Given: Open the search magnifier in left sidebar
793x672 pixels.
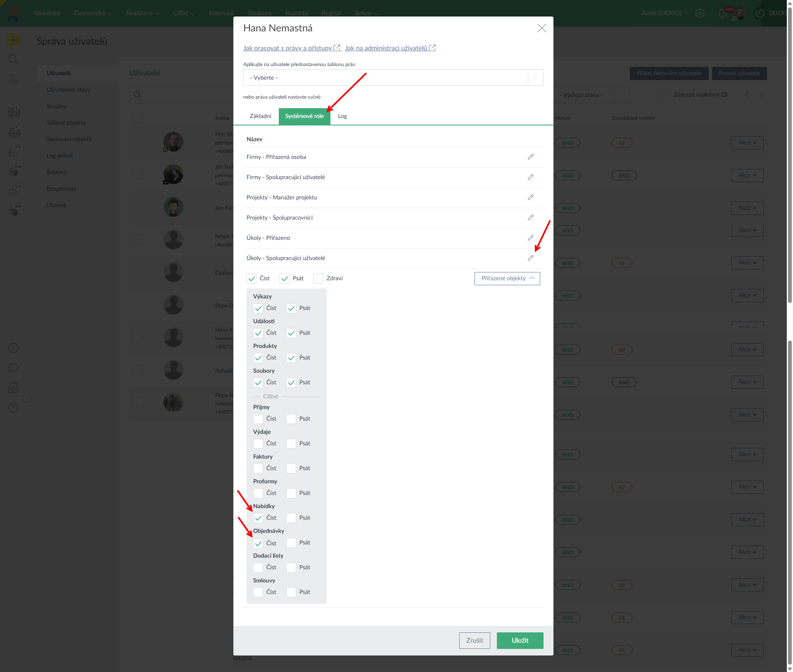Looking at the screenshot, I should coord(13,59).
